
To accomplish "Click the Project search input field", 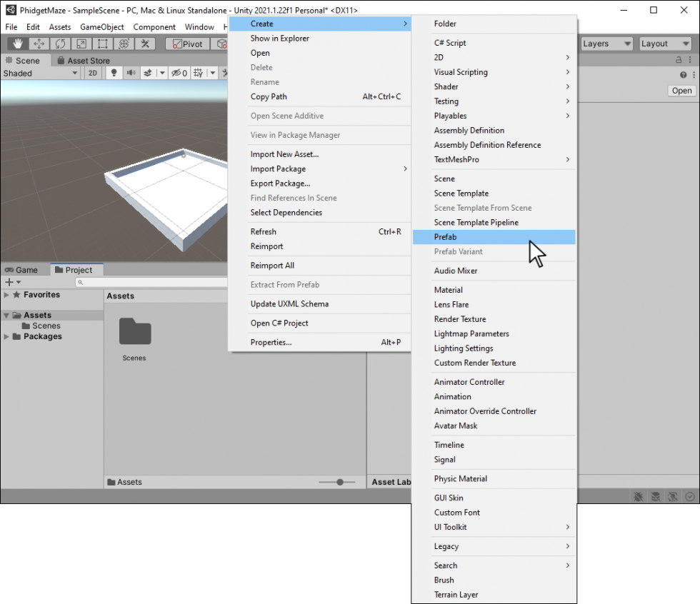I will (x=150, y=283).
